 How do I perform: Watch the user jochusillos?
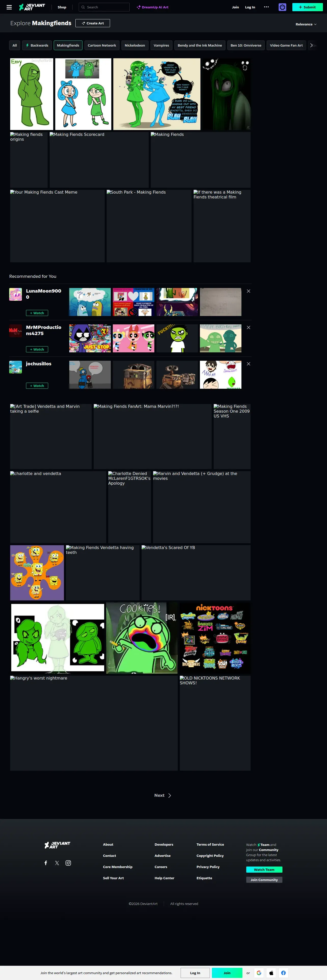37,386
